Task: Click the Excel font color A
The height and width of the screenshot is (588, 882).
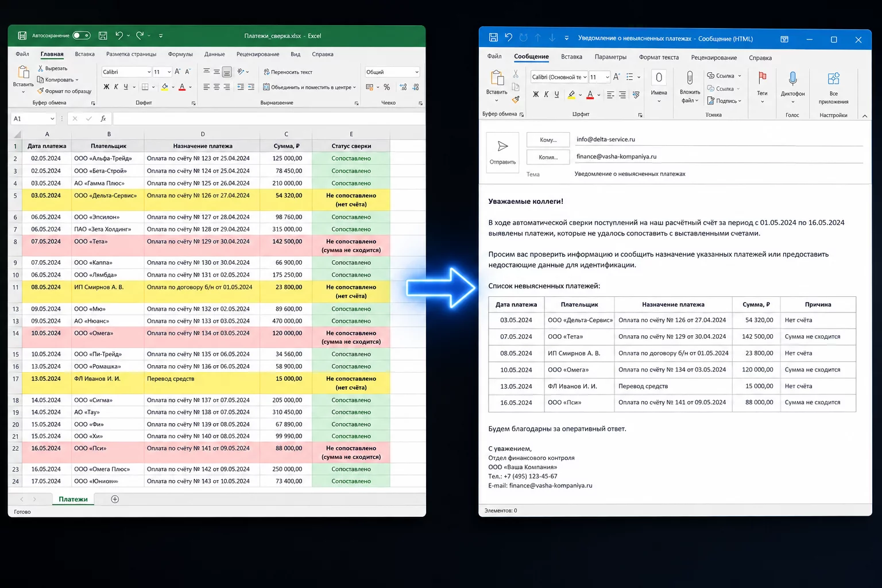Action: point(182,87)
